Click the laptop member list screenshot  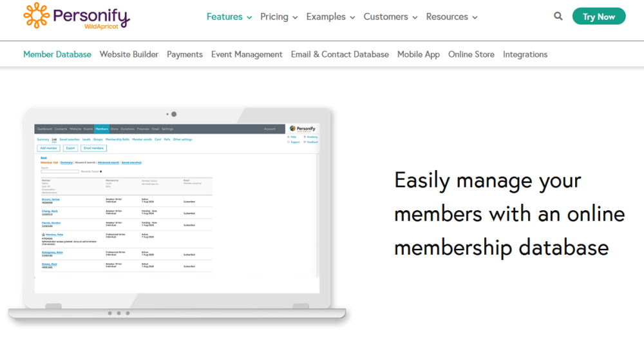pyautogui.click(x=176, y=208)
